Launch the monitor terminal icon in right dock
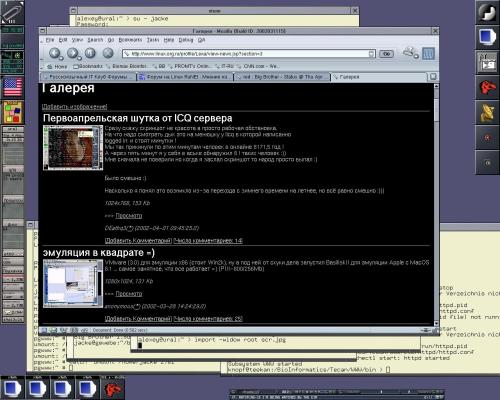500x400 pixels. pyautogui.click(x=487, y=37)
